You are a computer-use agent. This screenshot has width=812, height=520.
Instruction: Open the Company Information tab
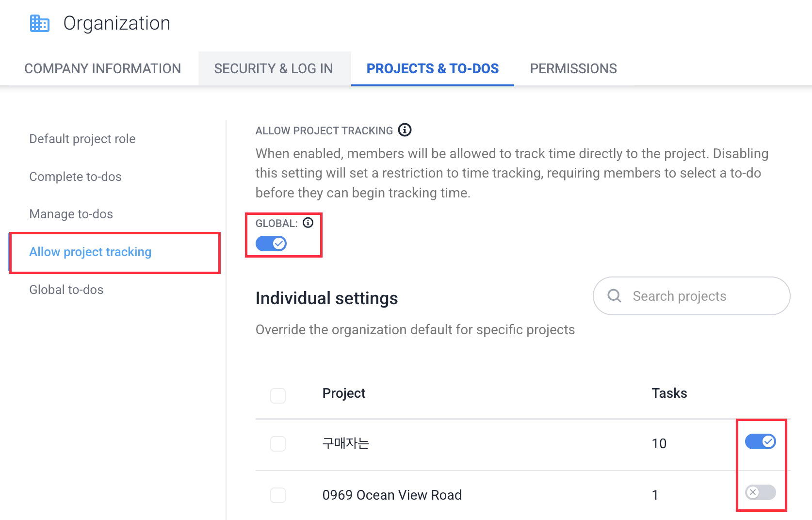tap(102, 69)
